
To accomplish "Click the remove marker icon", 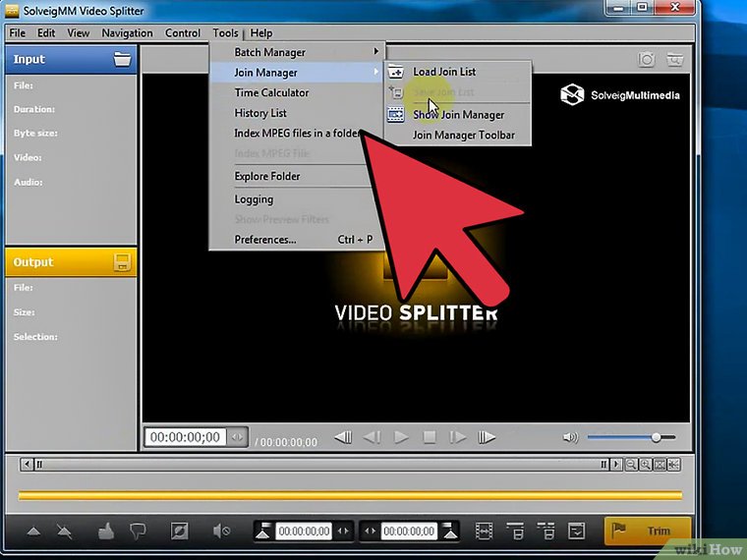I will point(65,532).
